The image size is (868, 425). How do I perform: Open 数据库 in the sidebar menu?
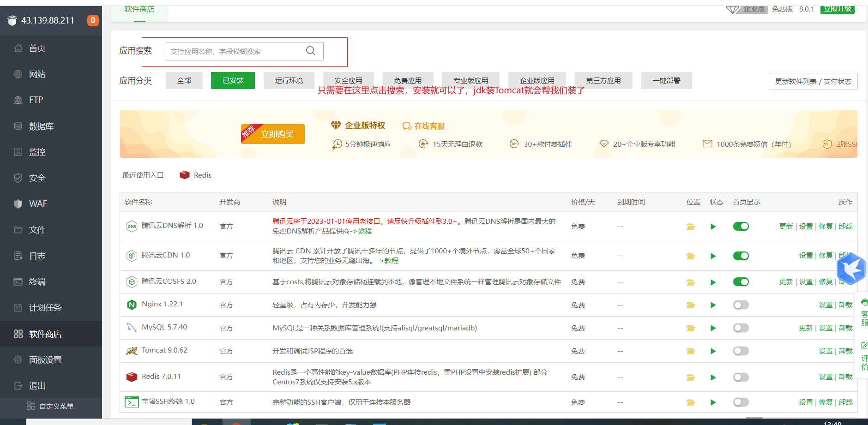point(41,126)
